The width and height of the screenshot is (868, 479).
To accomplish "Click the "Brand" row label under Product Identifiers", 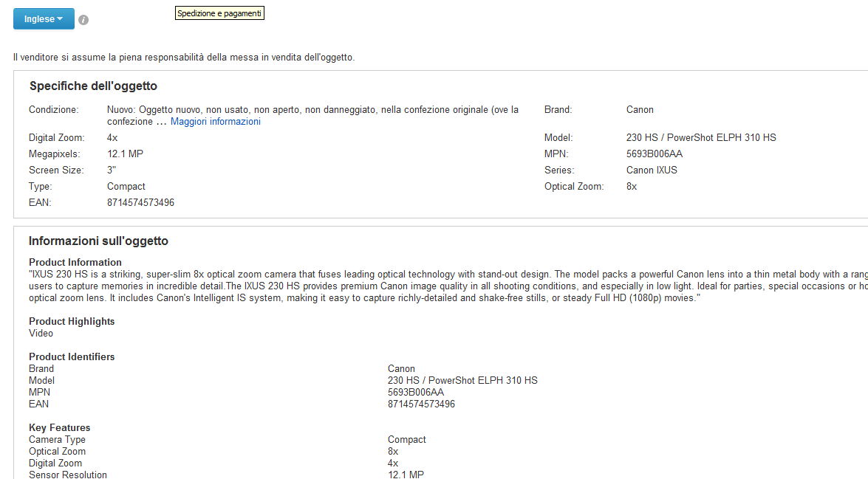I will (41, 369).
